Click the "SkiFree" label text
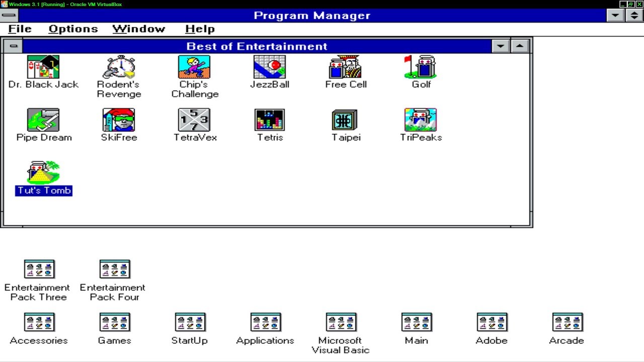644x362 pixels. (x=119, y=137)
